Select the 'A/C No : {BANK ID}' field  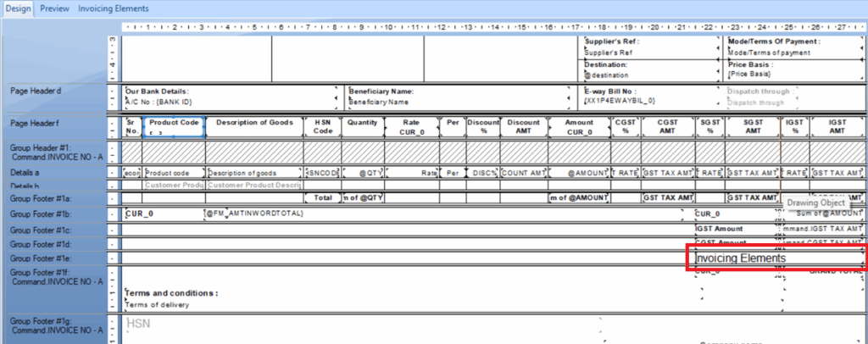click(x=159, y=102)
